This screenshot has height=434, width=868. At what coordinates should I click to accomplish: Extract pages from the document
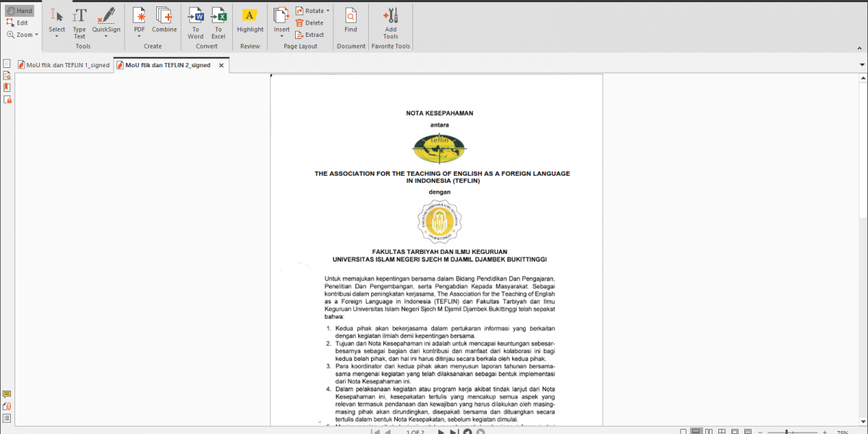pos(310,34)
